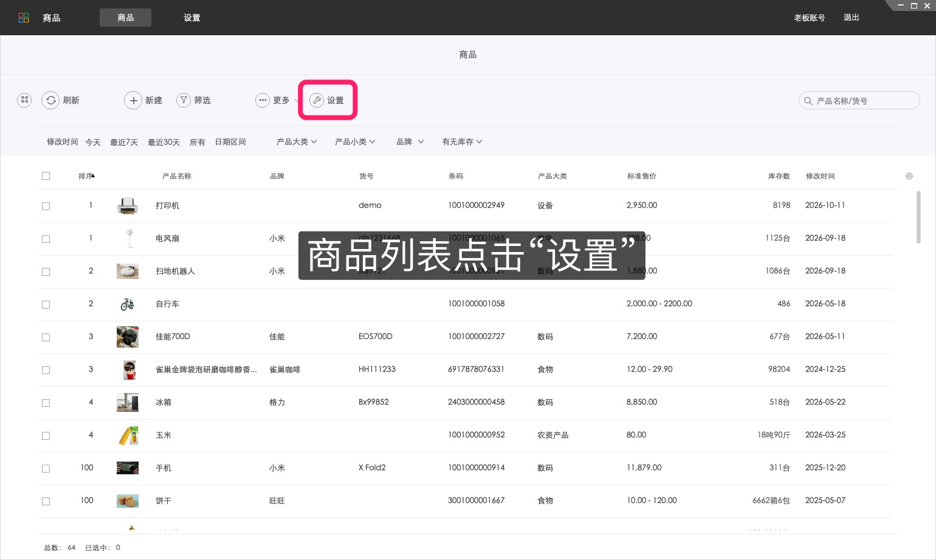The height and width of the screenshot is (560, 936).
Task: Click the 玉米 product name
Action: 163,435
